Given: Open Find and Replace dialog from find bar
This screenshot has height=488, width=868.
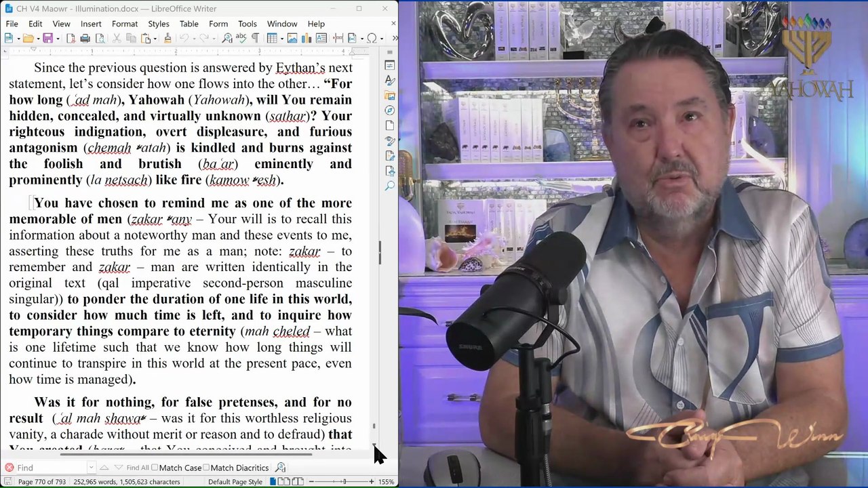Looking at the screenshot, I should [281, 468].
